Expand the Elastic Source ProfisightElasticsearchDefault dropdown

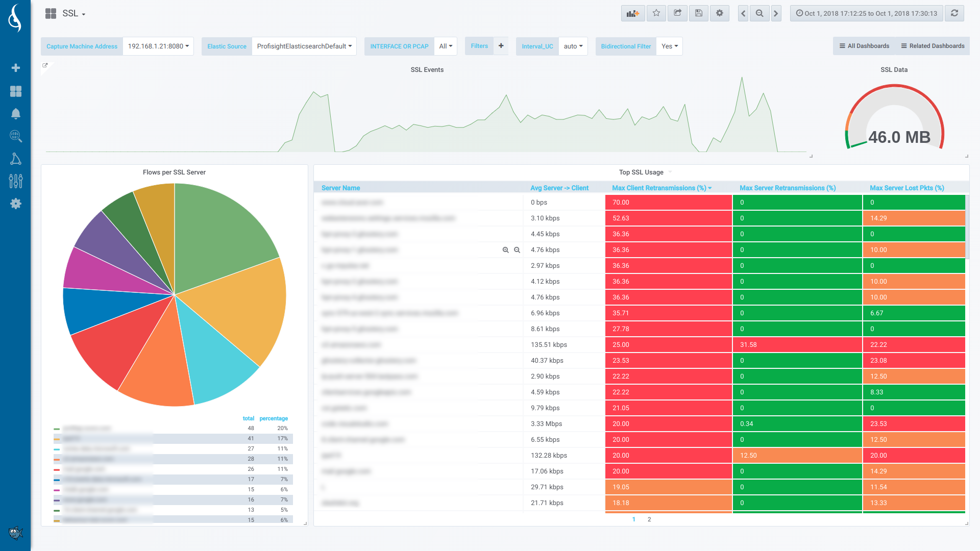pyautogui.click(x=304, y=46)
